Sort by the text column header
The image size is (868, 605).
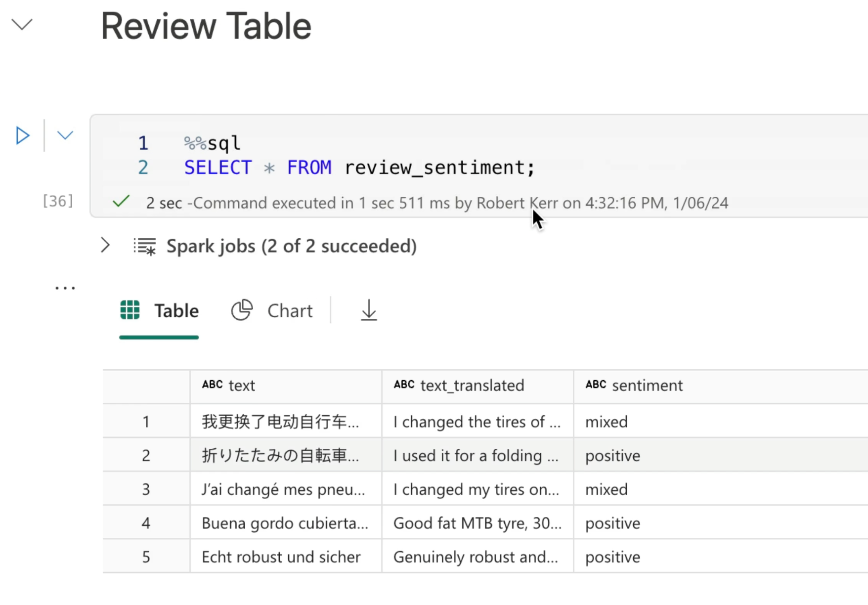click(242, 386)
